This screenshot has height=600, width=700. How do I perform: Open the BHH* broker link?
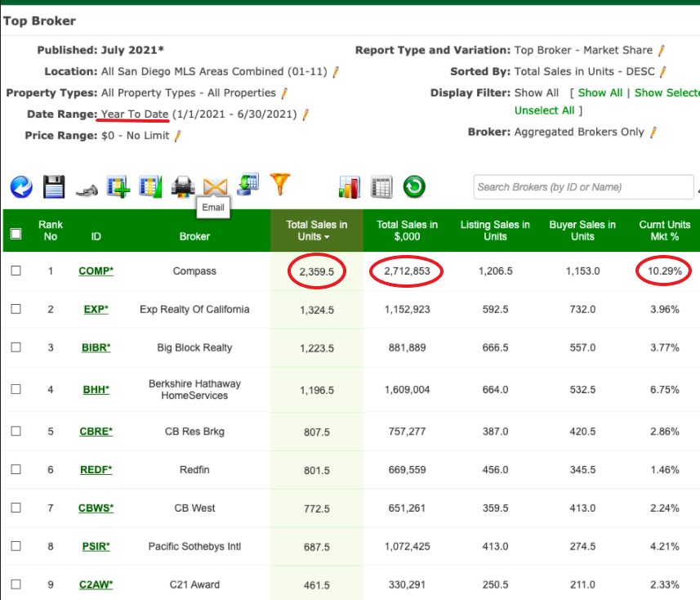tap(96, 390)
